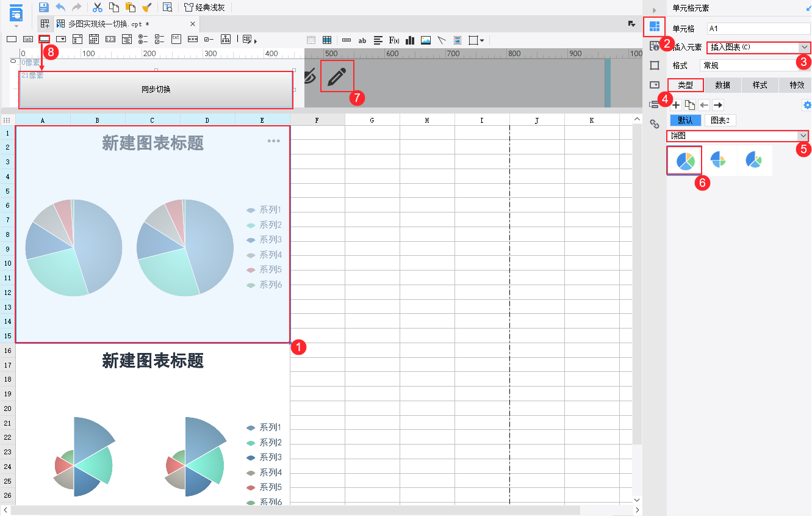Open the hyperlink panel icon
Screen dimensions: 812x516
pyautogui.click(x=655, y=124)
